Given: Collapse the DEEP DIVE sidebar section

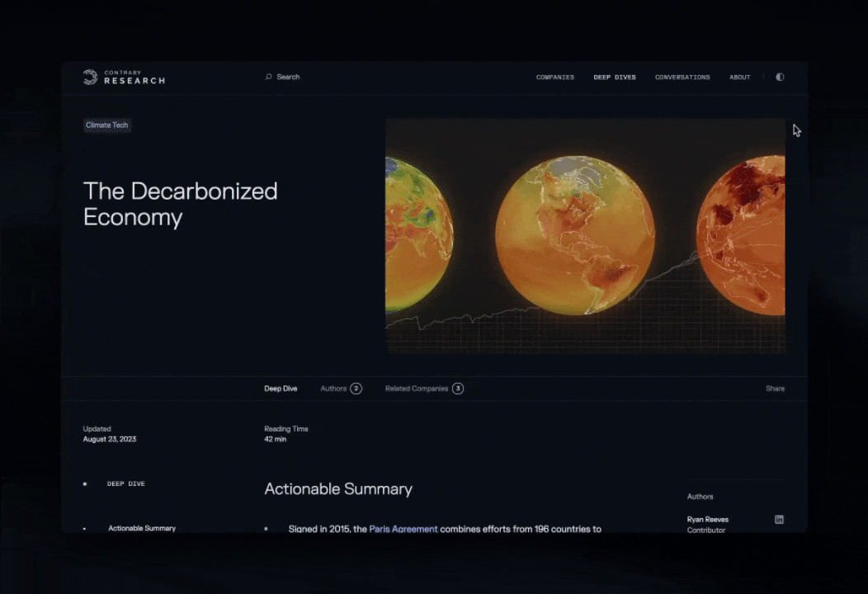Looking at the screenshot, I should click(125, 483).
